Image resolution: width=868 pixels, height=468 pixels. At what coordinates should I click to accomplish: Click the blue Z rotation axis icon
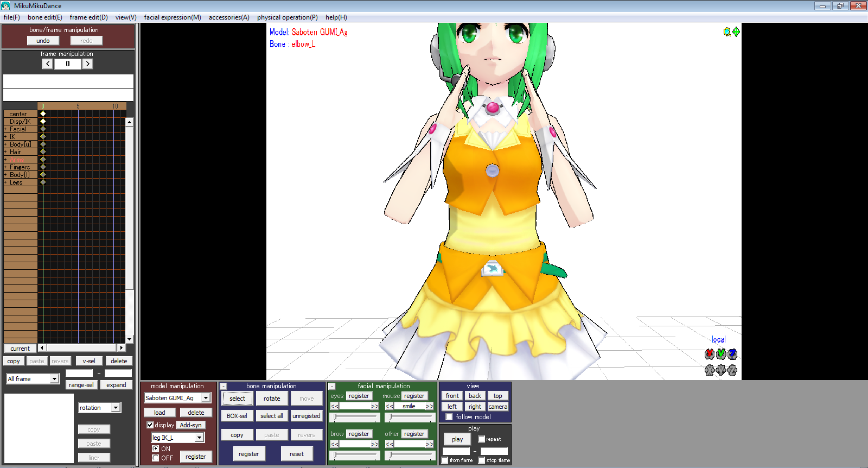pyautogui.click(x=732, y=354)
